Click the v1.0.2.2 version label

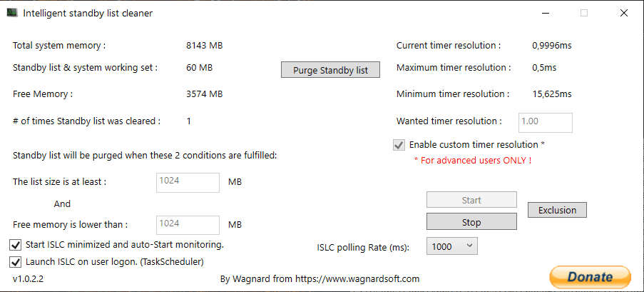pyautogui.click(x=29, y=278)
